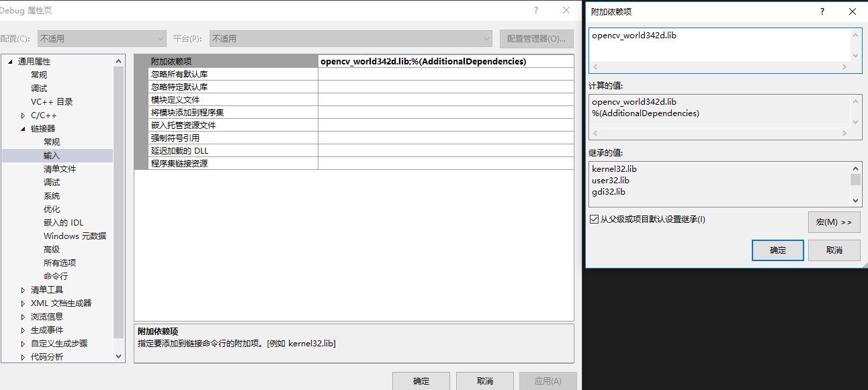
Task: Confirm with 确定 in 附加依赖项 dialog
Action: (777, 250)
